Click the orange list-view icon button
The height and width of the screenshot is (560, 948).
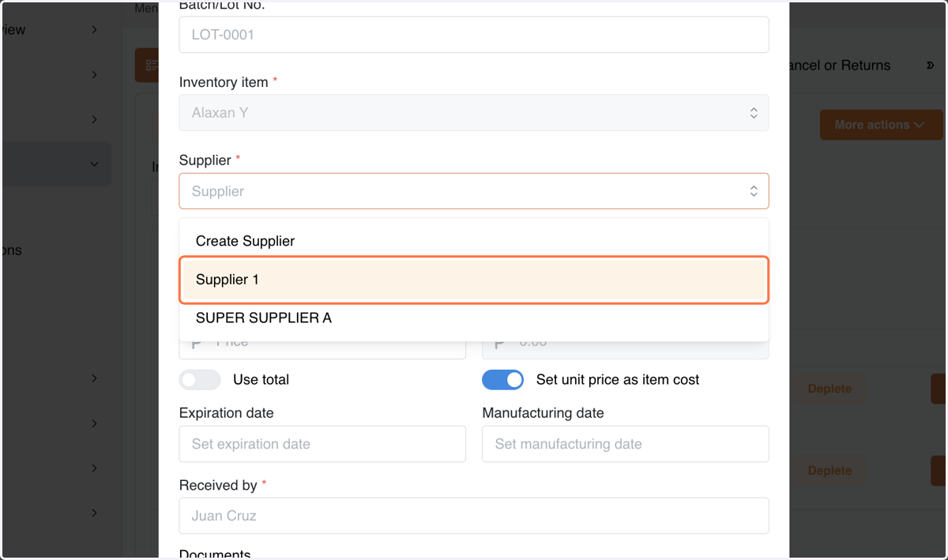click(147, 66)
